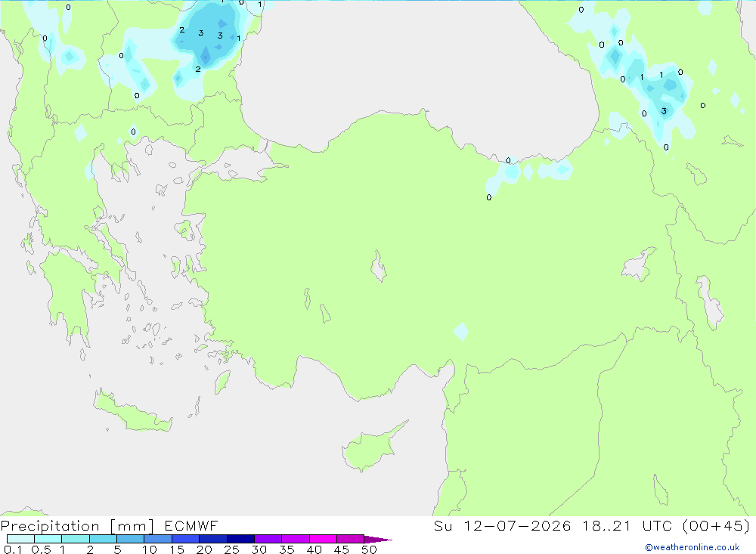Click the '25' legend scale label

[232, 549]
